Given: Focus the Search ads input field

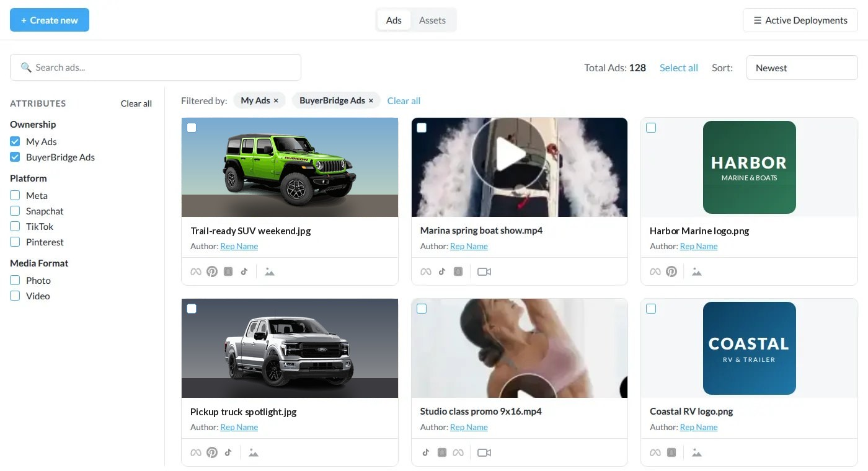Looking at the screenshot, I should 156,67.
